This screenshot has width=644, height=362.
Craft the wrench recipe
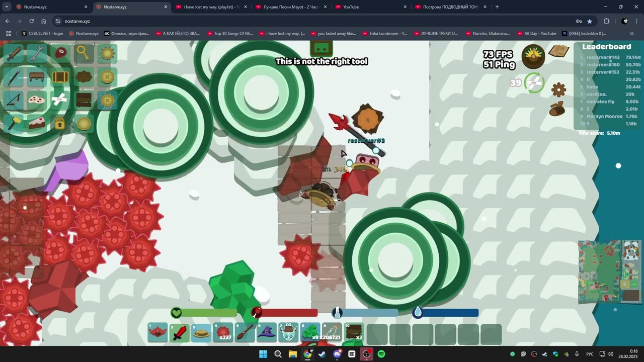(37, 53)
